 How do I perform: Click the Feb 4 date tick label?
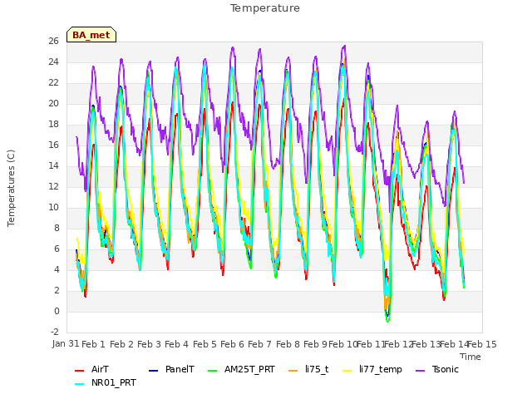[176, 344]
